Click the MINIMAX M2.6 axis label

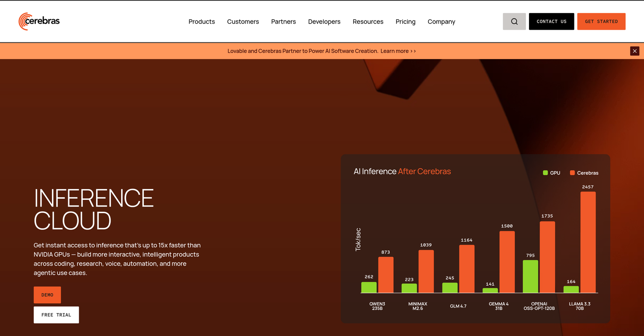(x=418, y=306)
